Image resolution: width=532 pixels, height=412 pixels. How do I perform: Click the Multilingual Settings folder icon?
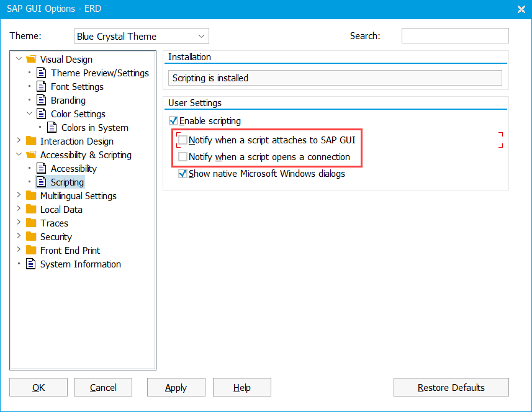coord(31,195)
